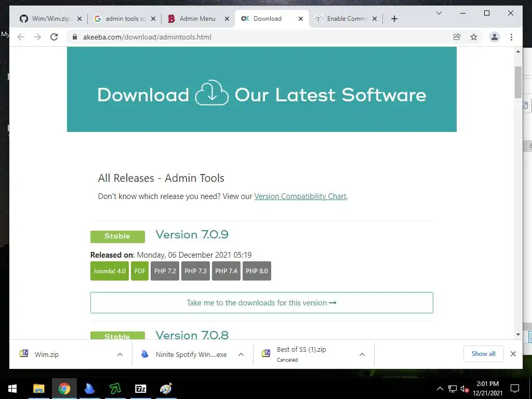Open 7-Zip from the taskbar
The width and height of the screenshot is (532, 399).
(140, 389)
